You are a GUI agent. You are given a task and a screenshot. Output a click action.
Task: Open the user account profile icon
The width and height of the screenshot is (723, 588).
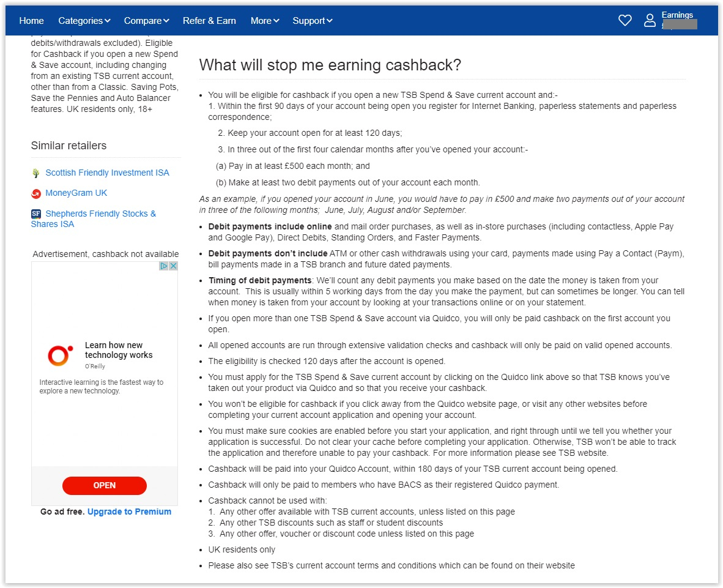tap(650, 20)
